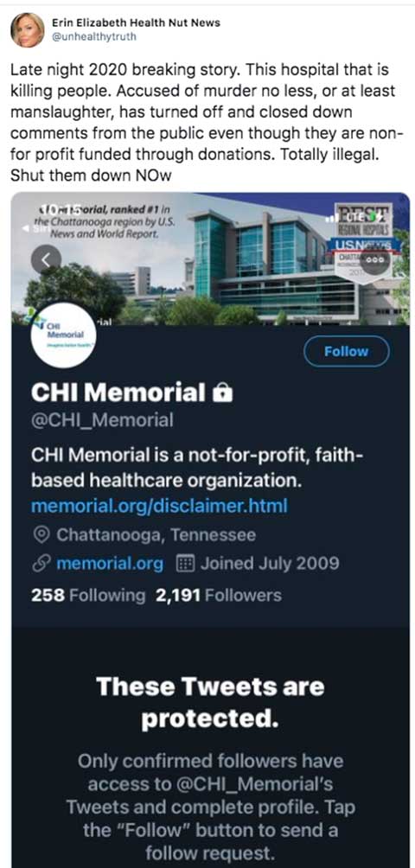Click the @CHI_Memorial handle under the name
Screen dimensions: 415x868
(x=102, y=420)
